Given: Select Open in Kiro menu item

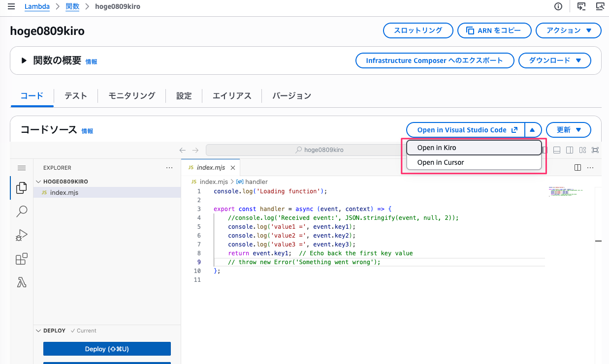Looking at the screenshot, I should click(x=474, y=148).
